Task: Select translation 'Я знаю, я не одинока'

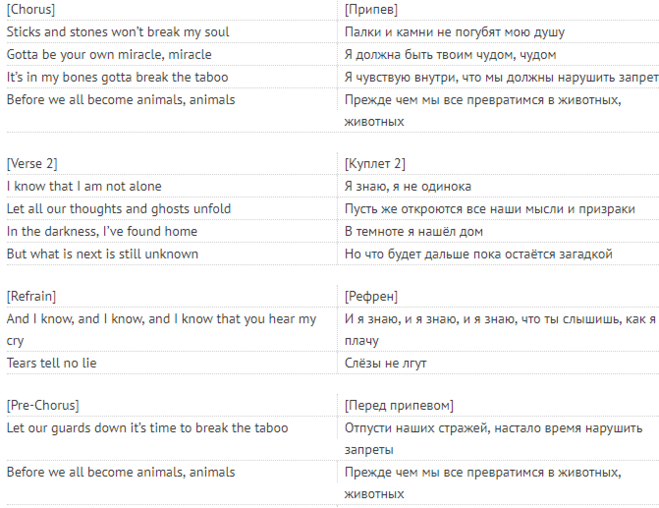Action: click(x=408, y=186)
